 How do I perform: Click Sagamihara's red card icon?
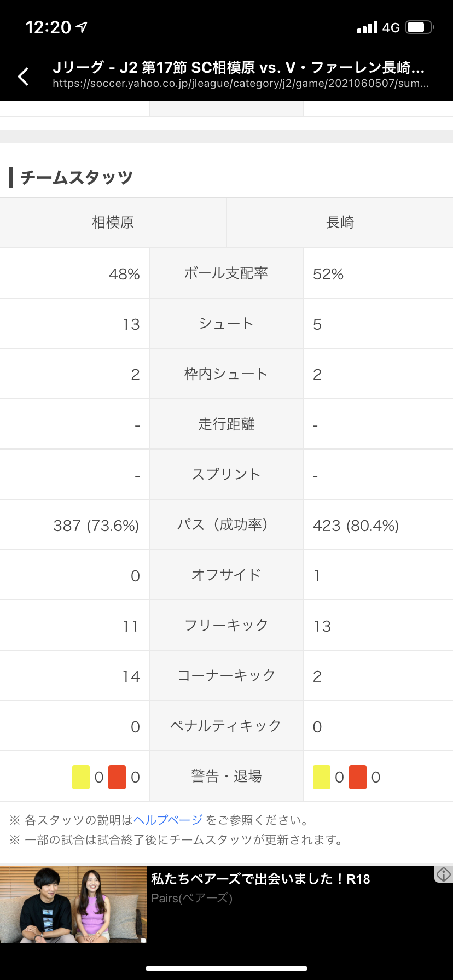tap(117, 777)
